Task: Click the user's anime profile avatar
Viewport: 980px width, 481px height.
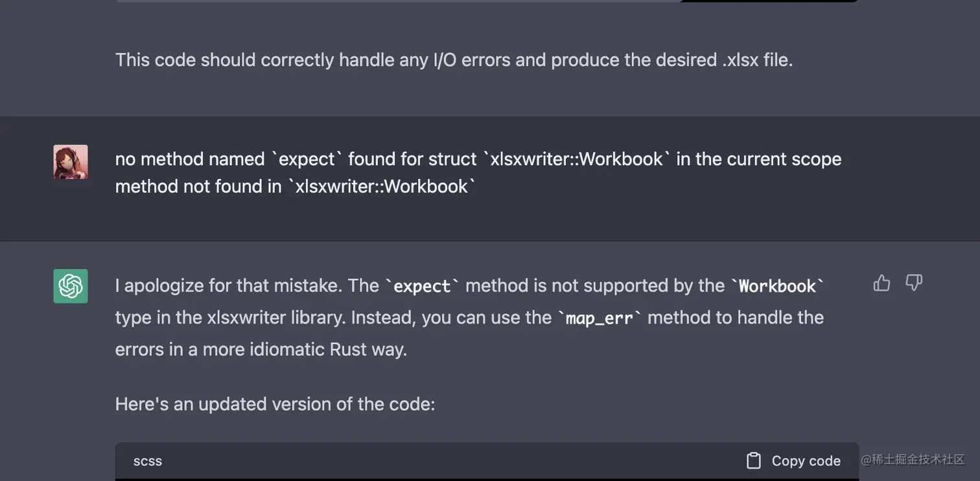Action: coord(71,162)
